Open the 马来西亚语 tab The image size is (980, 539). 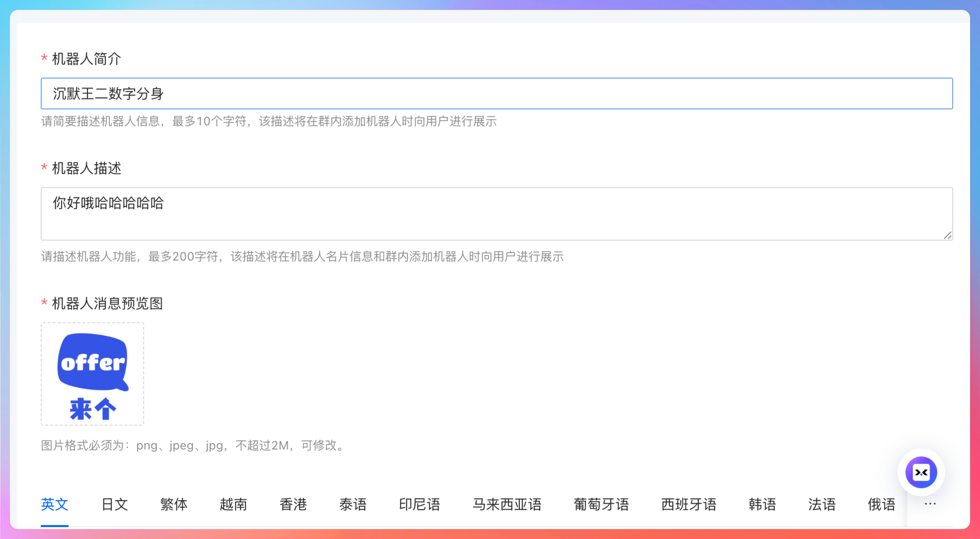507,504
